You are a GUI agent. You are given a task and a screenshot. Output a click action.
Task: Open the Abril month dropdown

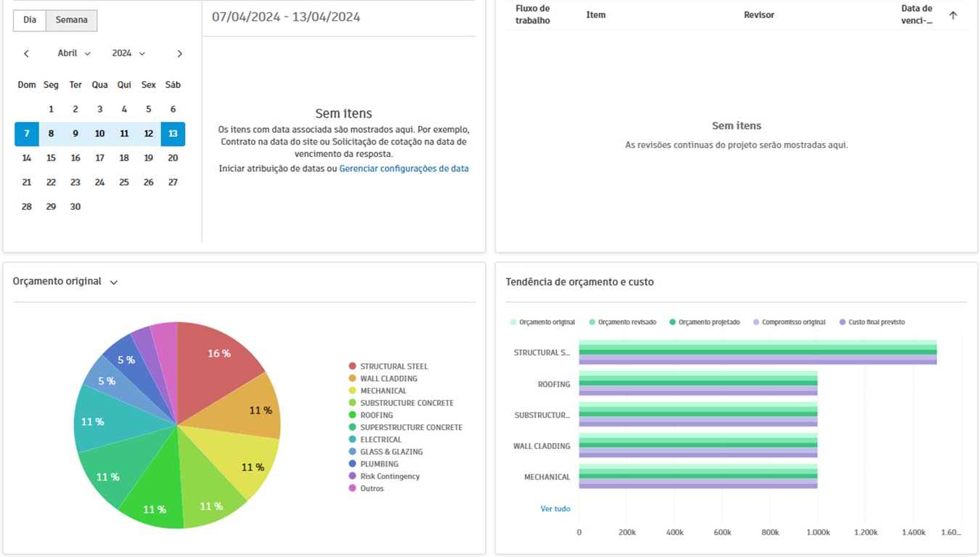[74, 54]
